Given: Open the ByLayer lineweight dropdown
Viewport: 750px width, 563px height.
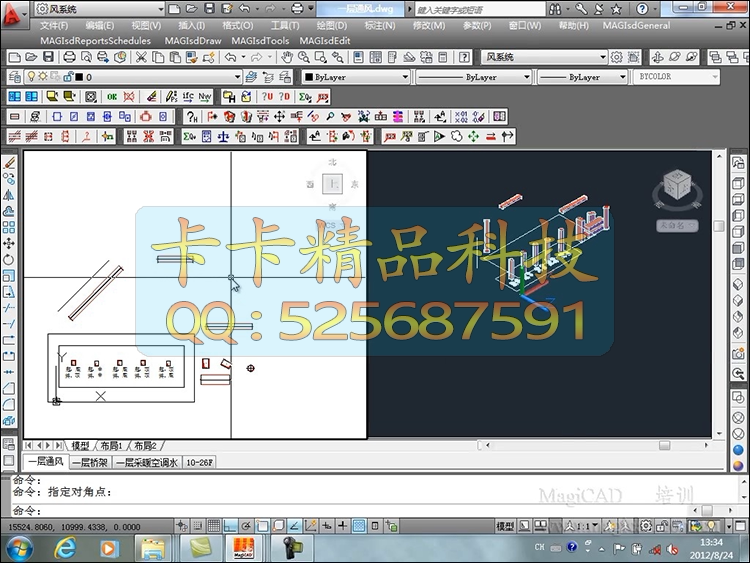Looking at the screenshot, I should pos(583,77).
